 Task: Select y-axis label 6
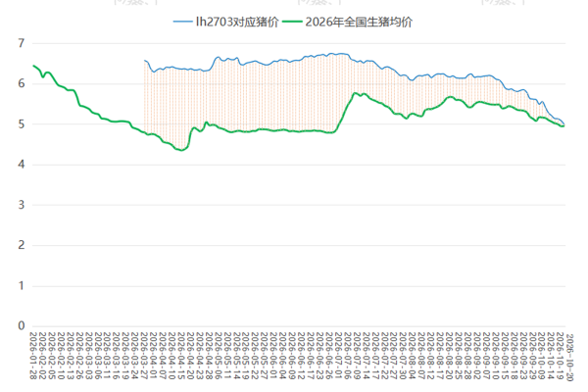[x=22, y=83]
